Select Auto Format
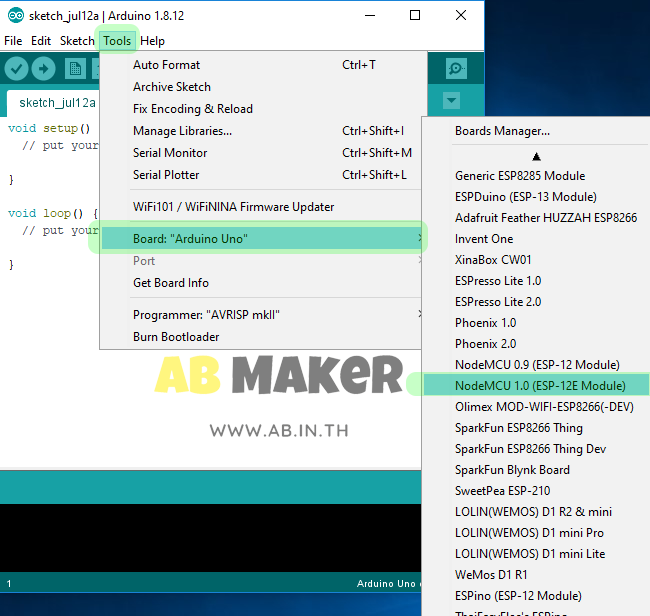The height and width of the screenshot is (616, 650). pyautogui.click(x=262, y=65)
